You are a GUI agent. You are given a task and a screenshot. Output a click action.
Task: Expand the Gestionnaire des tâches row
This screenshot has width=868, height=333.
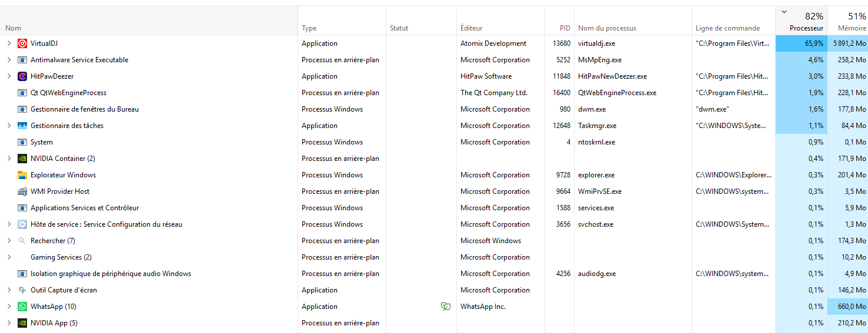[9, 126]
